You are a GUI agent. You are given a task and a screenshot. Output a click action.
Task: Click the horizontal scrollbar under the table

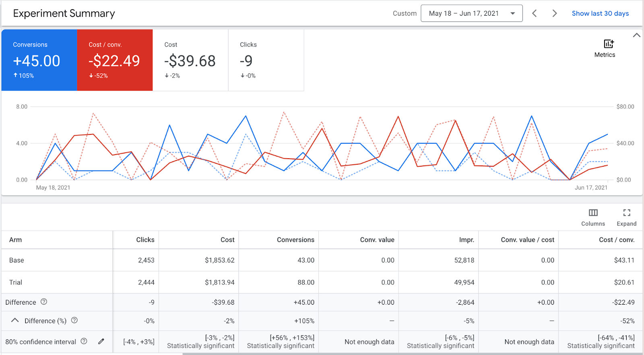pyautogui.click(x=413, y=354)
